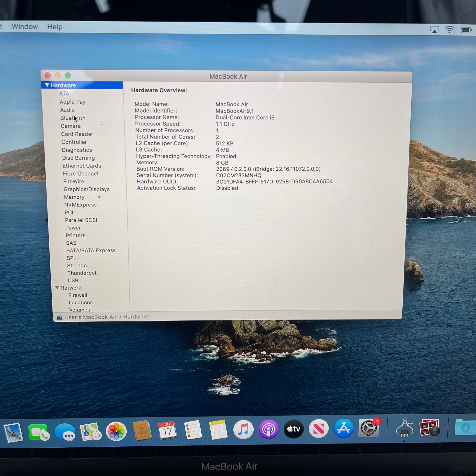
Task: Launch Apple TV from the Dock
Action: (x=294, y=429)
